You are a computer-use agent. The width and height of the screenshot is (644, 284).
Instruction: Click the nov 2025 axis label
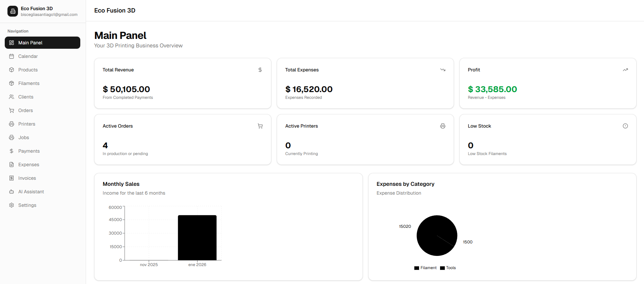(x=149, y=265)
